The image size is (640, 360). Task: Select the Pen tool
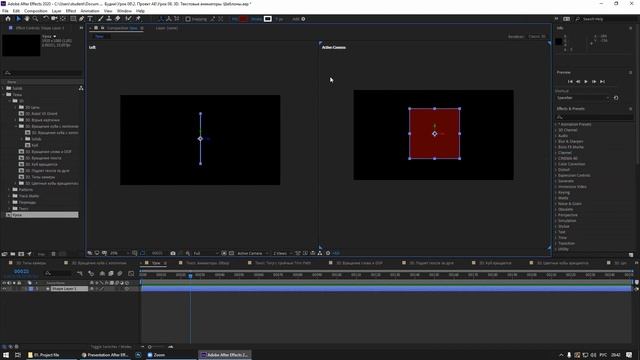click(x=82, y=19)
